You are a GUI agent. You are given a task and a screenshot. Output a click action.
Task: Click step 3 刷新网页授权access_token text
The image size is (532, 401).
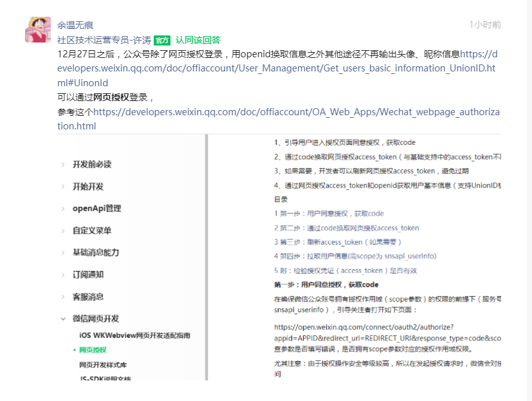(x=372, y=171)
